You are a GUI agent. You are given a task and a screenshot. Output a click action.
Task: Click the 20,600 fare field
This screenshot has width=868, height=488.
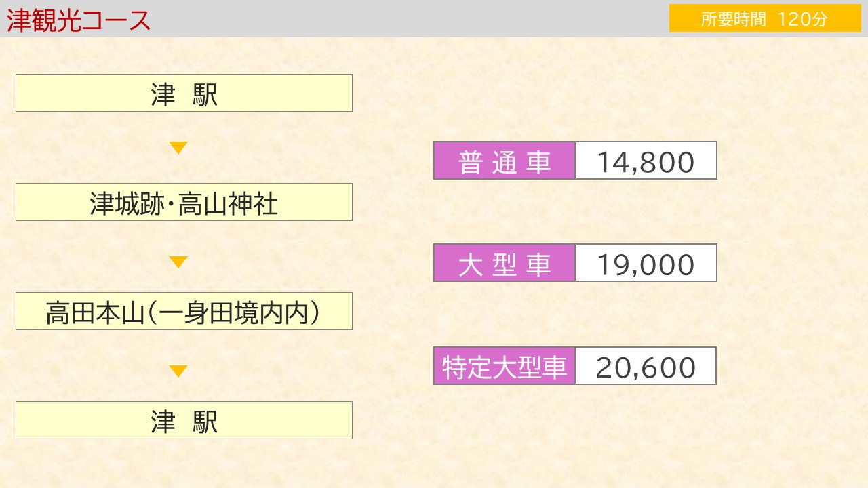point(646,366)
